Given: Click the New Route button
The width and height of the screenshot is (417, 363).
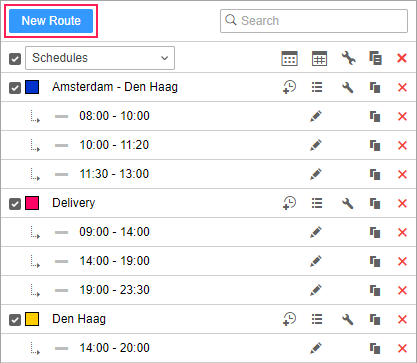Looking at the screenshot, I should point(51,21).
